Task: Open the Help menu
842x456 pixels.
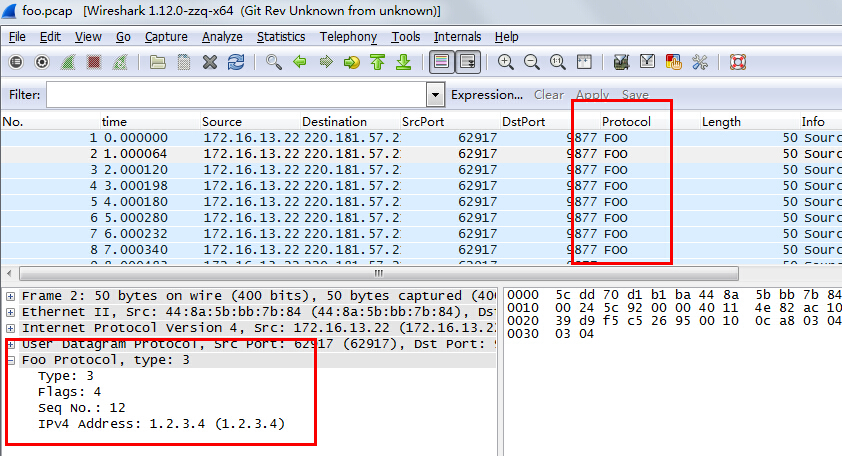Action: (506, 37)
